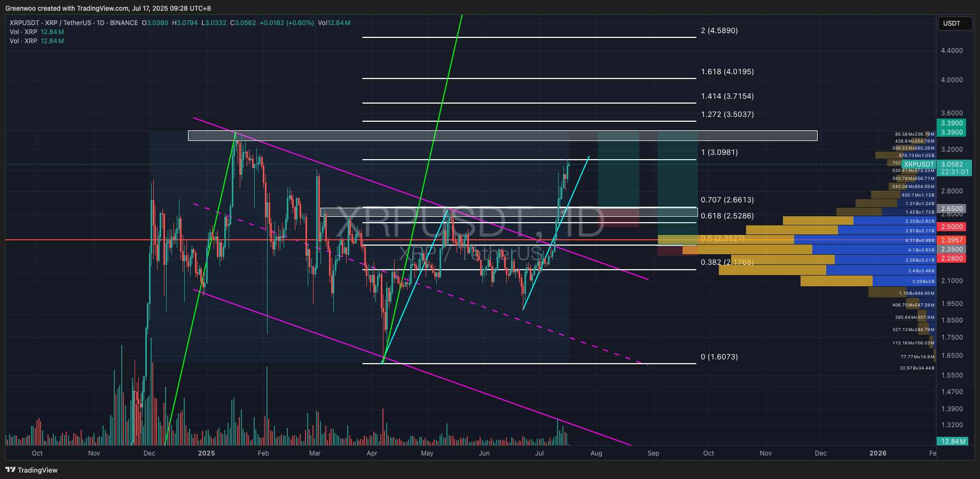Click 1.5500 on the price scale
The height and width of the screenshot is (479, 980).
[952, 375]
